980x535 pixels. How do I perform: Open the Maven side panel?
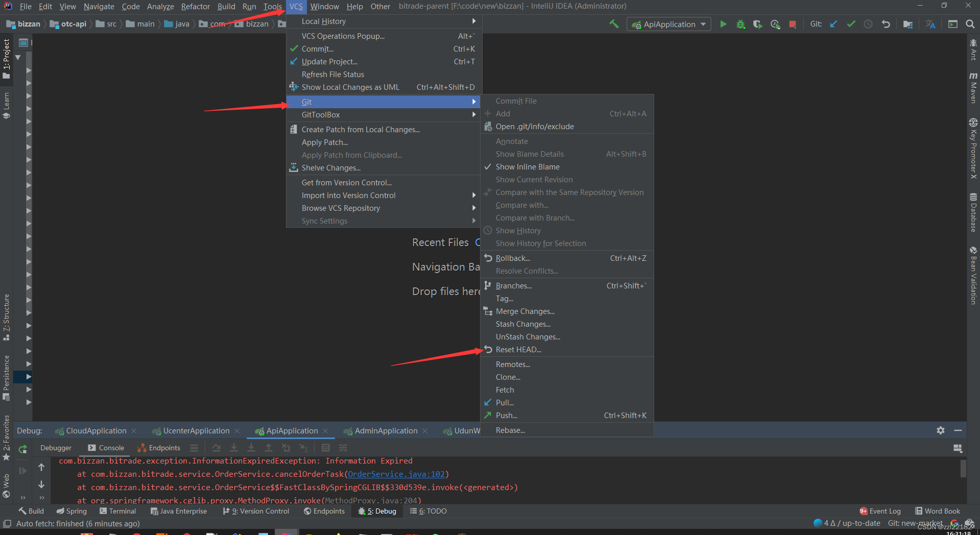point(973,88)
